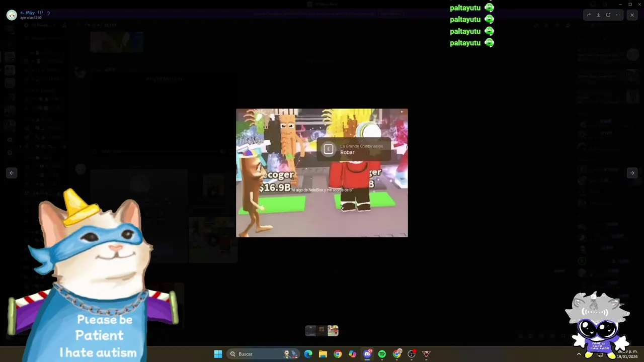Go to the previous media with left arrow
644x362 pixels.
point(12,173)
